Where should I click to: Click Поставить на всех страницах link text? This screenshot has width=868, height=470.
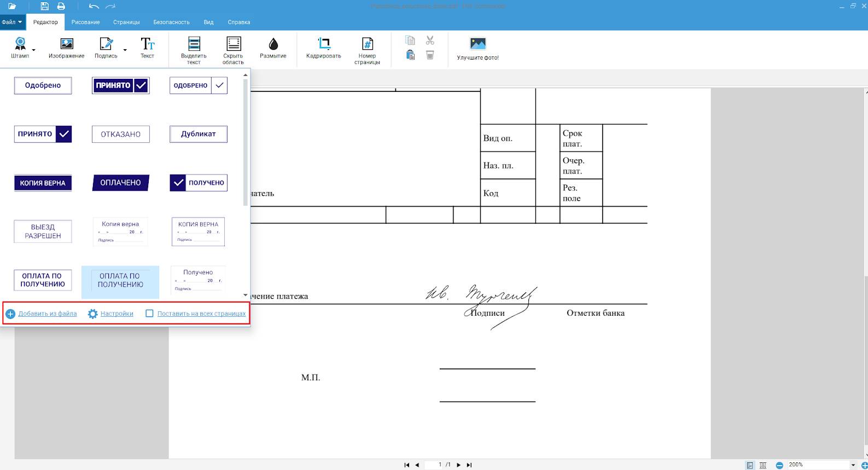click(201, 314)
